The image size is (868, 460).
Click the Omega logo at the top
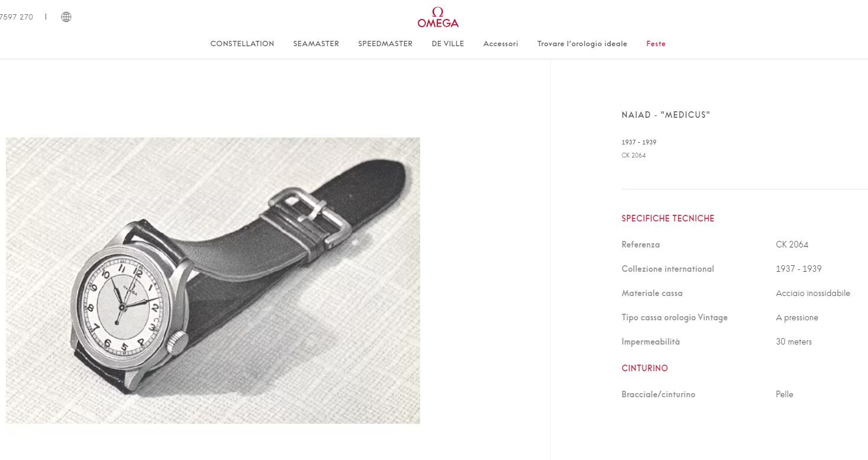point(438,18)
